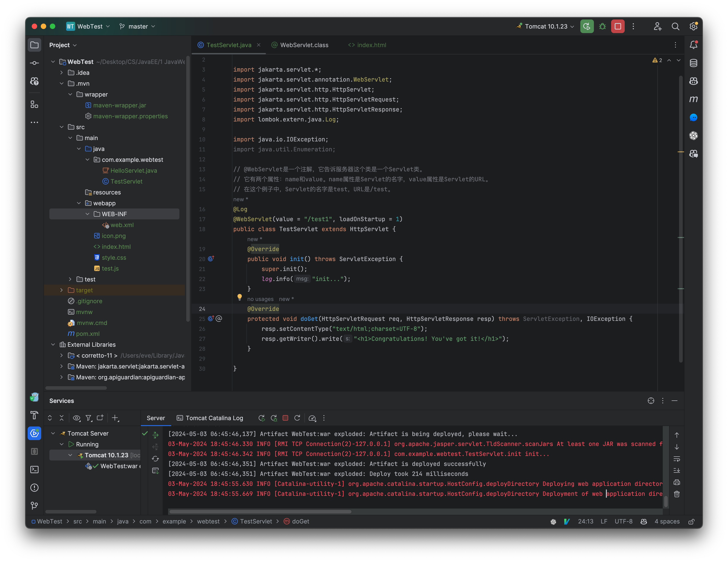Open the Commit tool window

(35, 63)
